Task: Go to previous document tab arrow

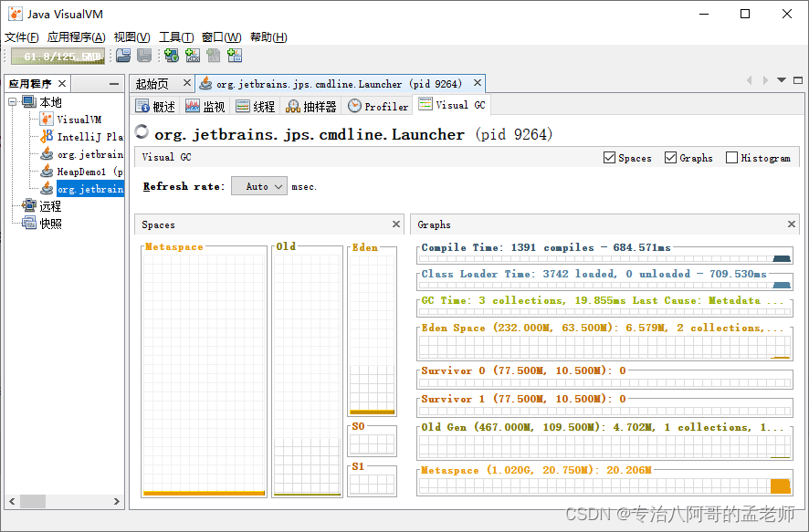Action: click(x=750, y=80)
